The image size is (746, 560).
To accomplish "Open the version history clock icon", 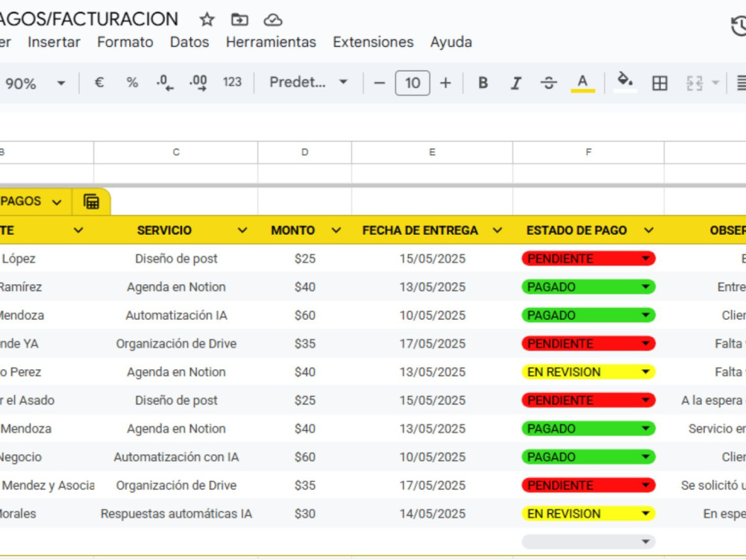I will [739, 25].
